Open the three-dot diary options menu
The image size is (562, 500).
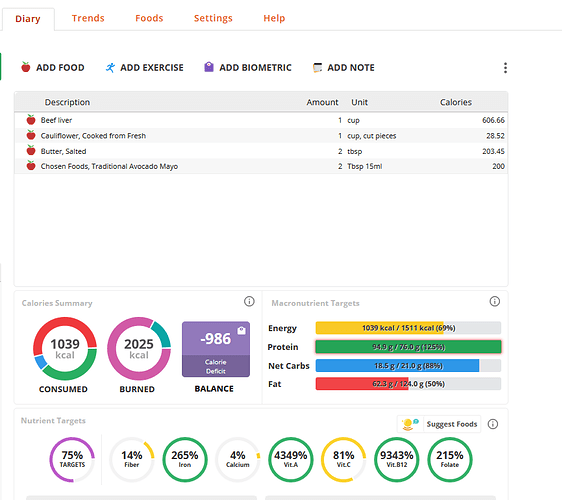pyautogui.click(x=505, y=67)
